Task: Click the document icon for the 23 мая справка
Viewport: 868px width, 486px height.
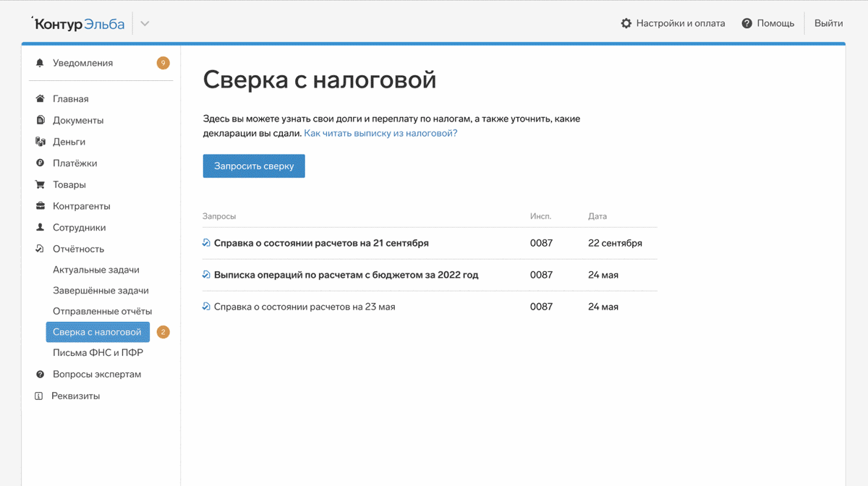Action: coord(206,307)
